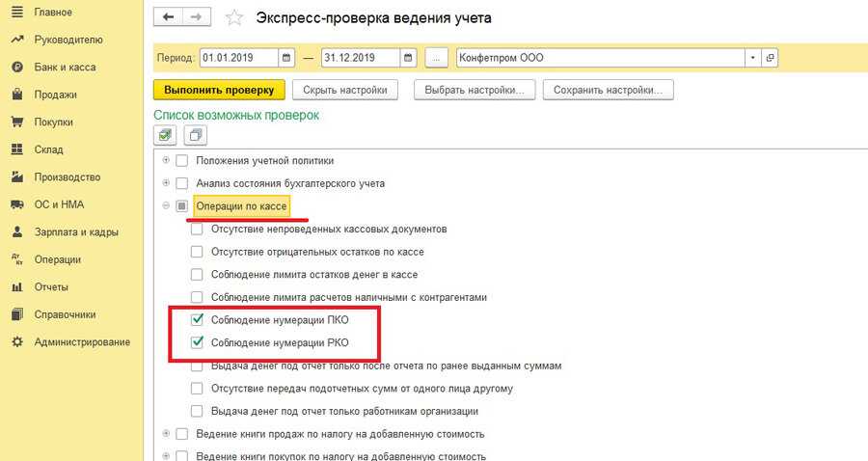
Task: Open Справочники section
Action: [x=65, y=314]
